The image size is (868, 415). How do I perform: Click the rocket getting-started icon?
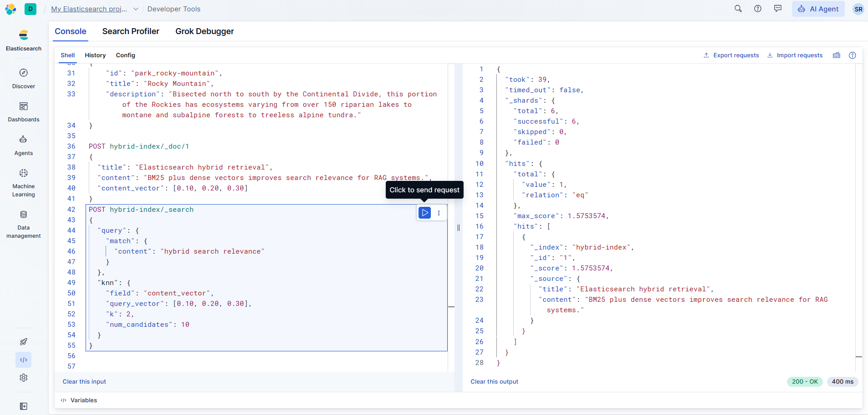pos(24,342)
